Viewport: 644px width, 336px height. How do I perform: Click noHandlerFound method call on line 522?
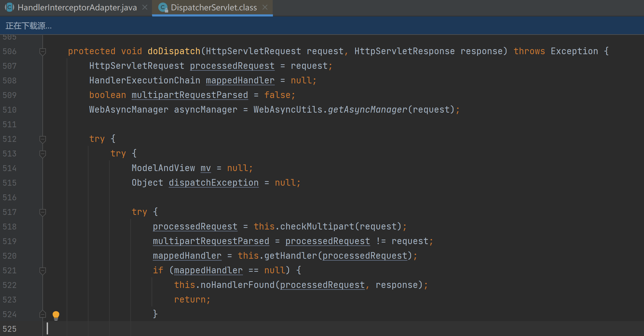pos(237,285)
